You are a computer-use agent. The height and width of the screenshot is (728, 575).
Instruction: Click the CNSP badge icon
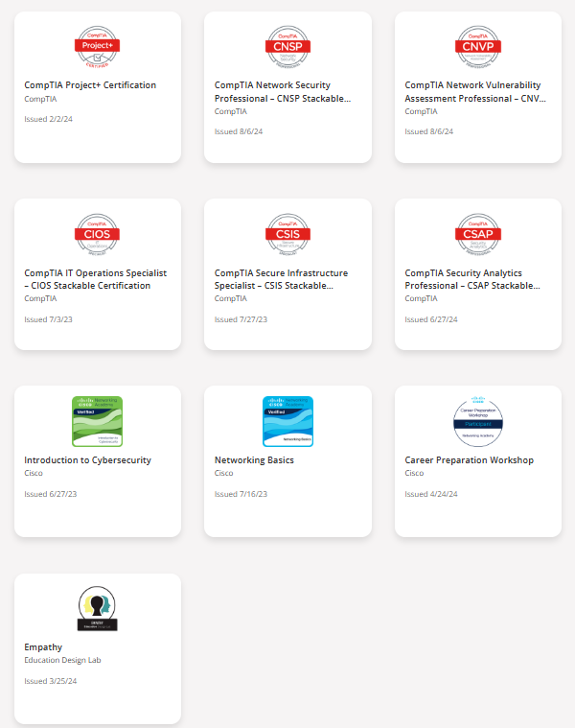[287, 47]
